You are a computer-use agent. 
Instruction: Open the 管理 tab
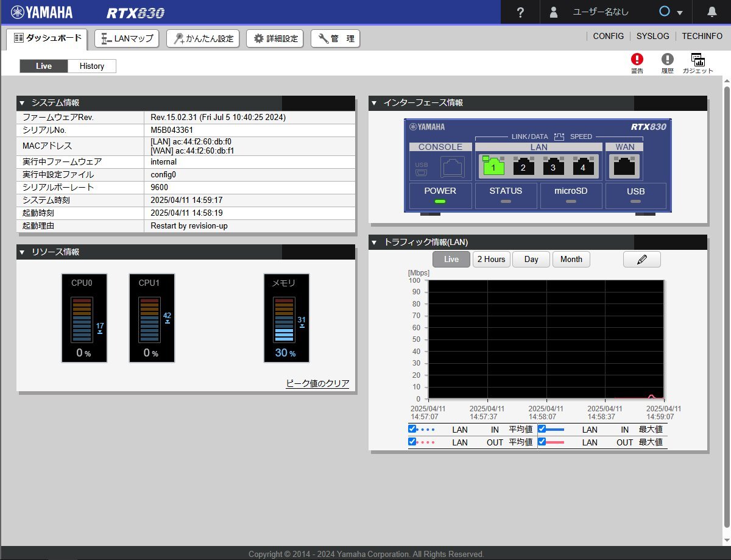point(335,38)
